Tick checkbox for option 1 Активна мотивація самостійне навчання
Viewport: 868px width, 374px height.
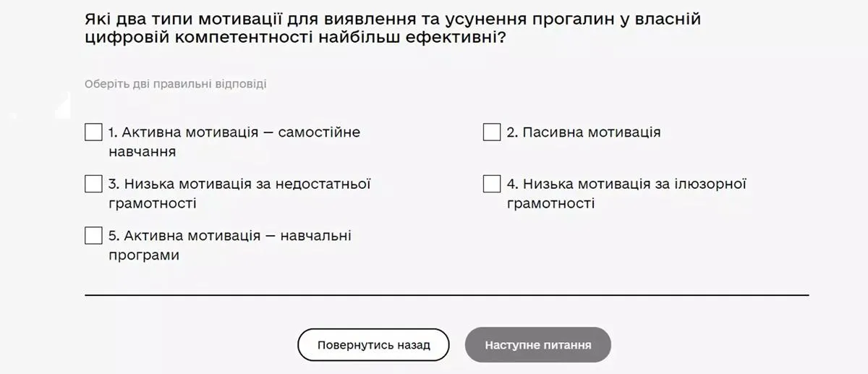93,132
